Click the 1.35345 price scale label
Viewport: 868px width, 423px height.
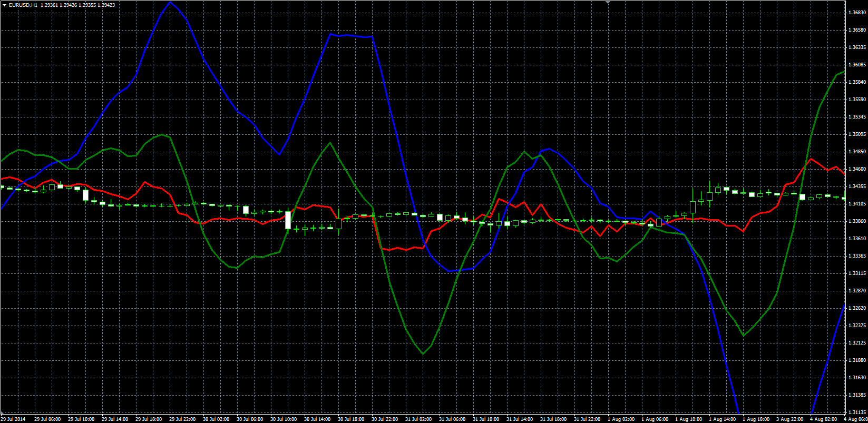[857, 117]
